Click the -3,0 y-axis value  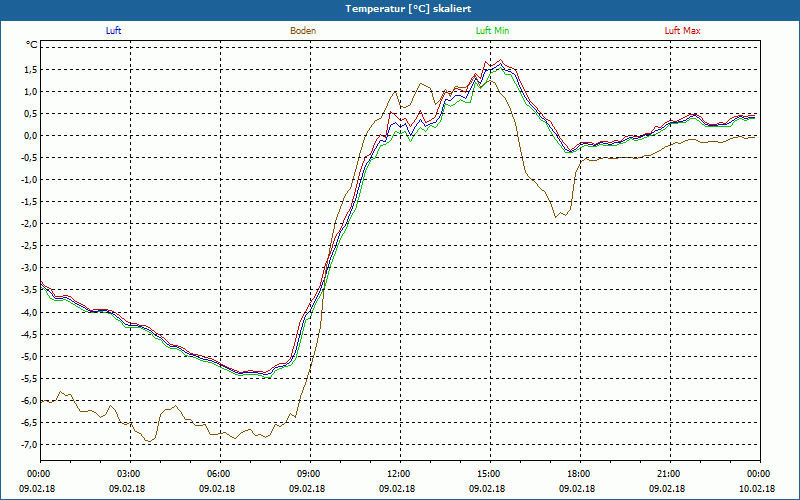(29, 268)
